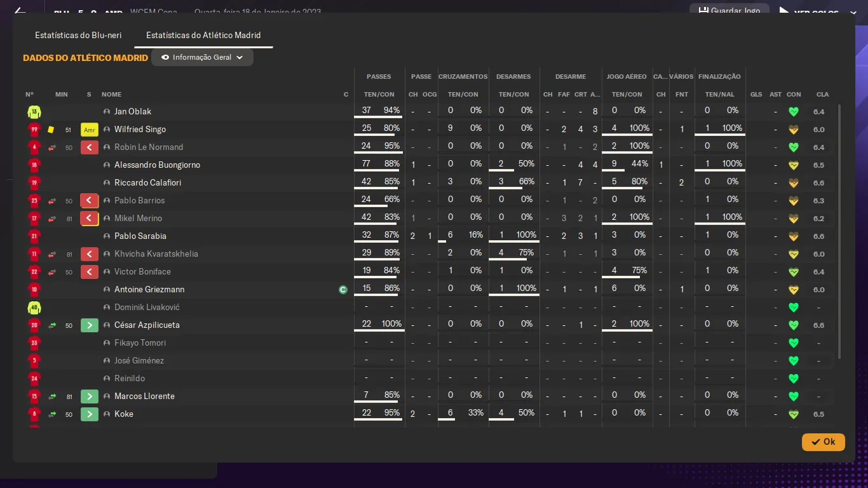The width and height of the screenshot is (868, 488).
Task: Click Pablo Barrios's red substitution arrow
Action: (90, 201)
